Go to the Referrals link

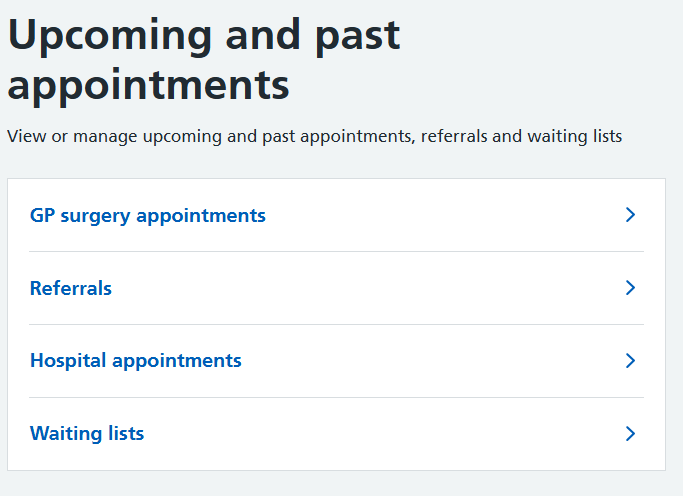71,288
